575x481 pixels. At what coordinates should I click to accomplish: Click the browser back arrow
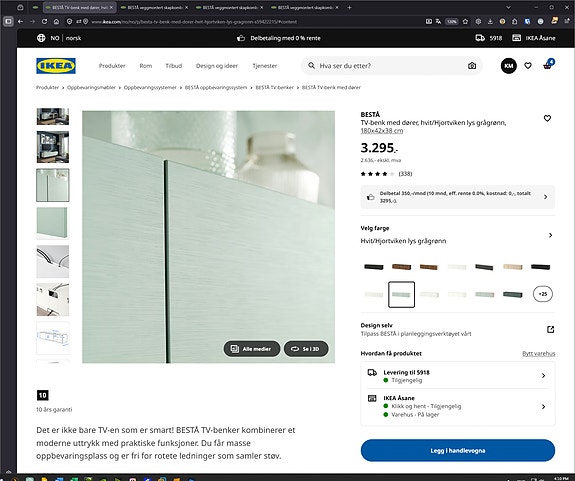21,22
